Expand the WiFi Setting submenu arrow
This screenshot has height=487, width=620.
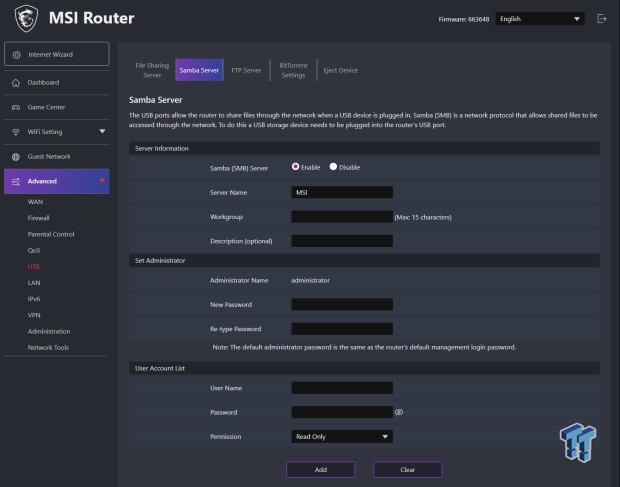tap(102, 131)
